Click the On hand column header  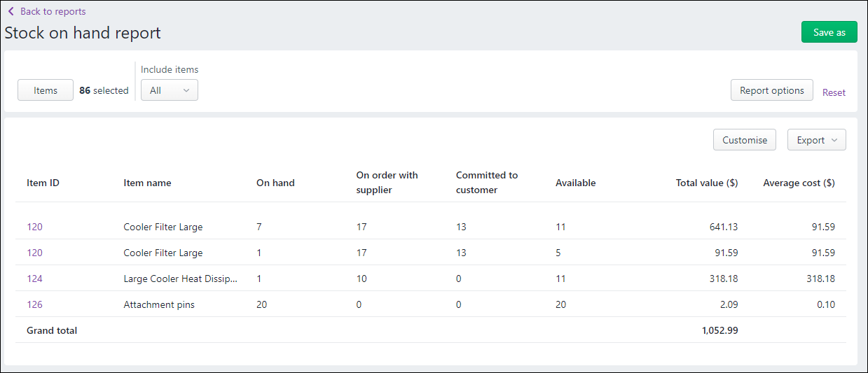point(275,183)
